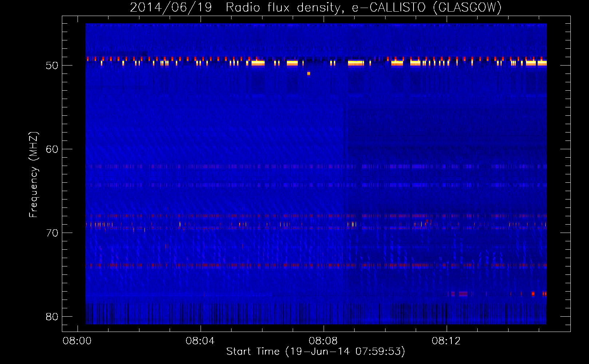
Task: Click the 08:04 time tick label
Action: [200, 341]
